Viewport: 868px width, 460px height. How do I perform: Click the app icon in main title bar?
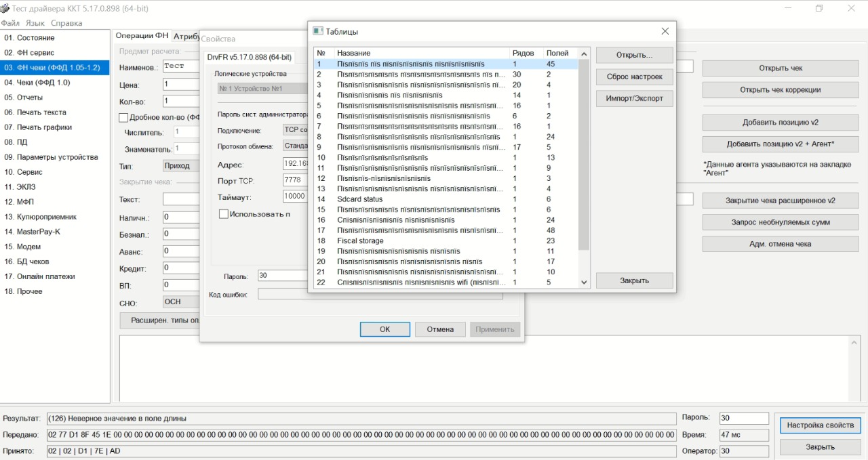5,8
